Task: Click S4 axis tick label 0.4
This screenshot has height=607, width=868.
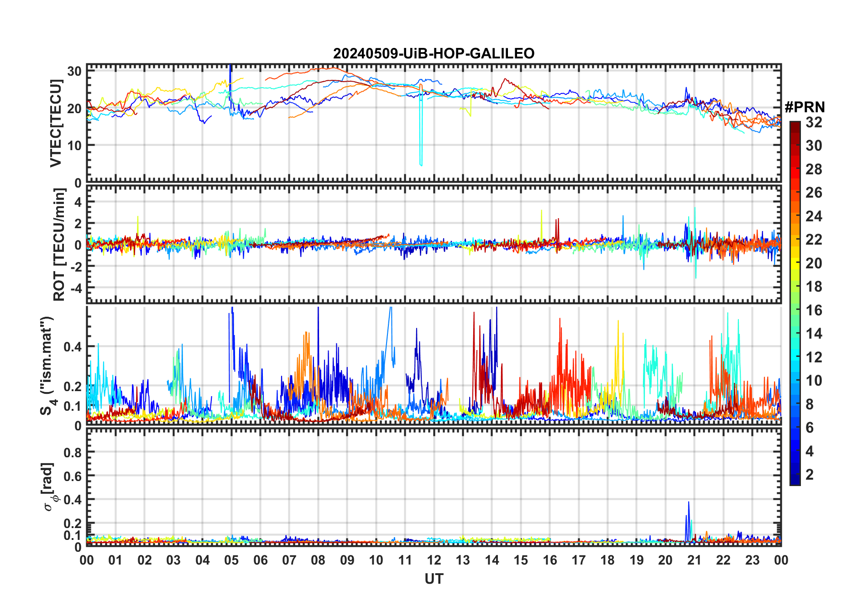Action: (x=73, y=347)
